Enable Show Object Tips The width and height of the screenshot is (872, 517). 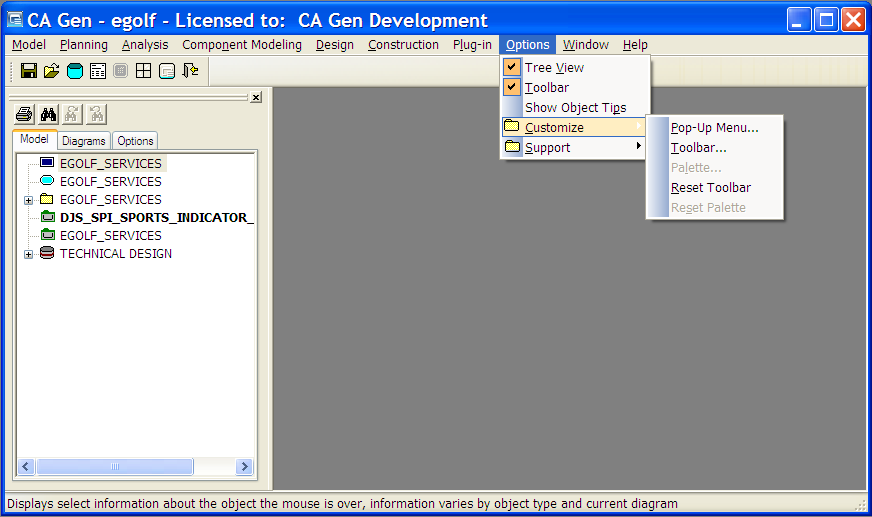(574, 107)
